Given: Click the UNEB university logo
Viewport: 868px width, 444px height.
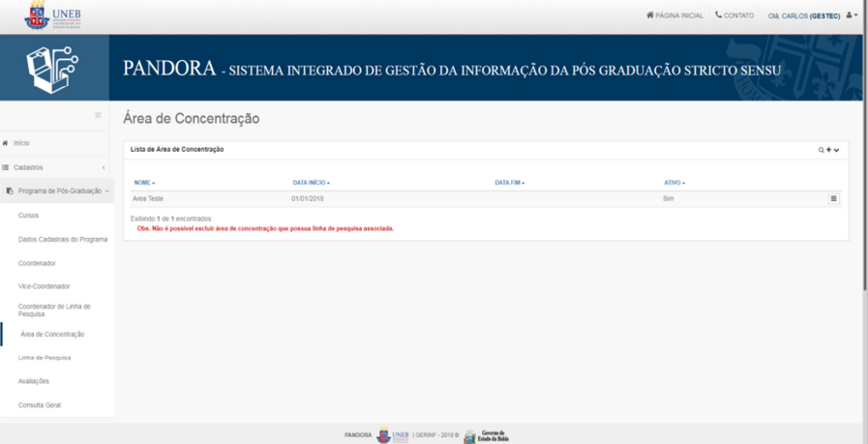Looking at the screenshot, I should pyautogui.click(x=52, y=16).
